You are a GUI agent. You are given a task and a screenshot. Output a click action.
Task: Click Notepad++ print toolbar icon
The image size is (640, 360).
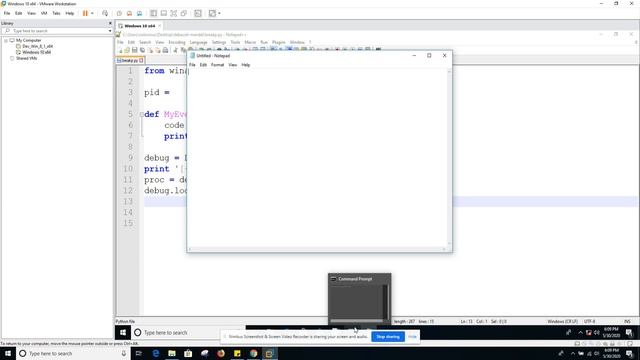(165, 50)
